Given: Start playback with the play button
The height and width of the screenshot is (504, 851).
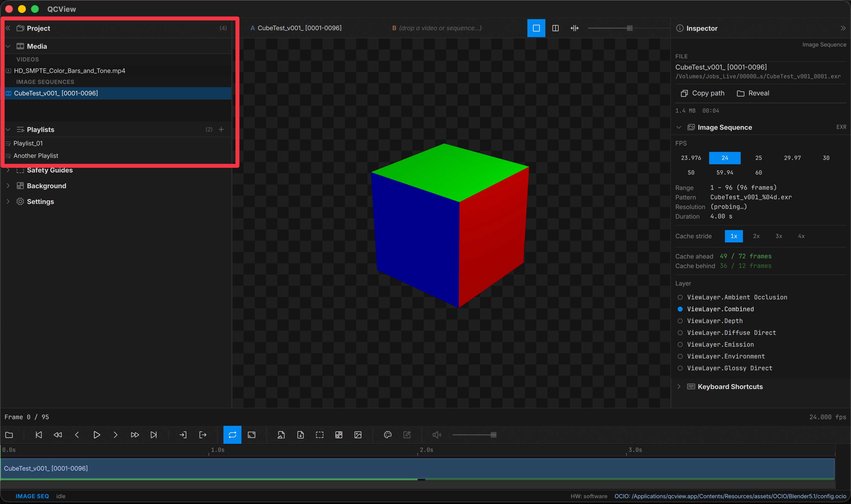Looking at the screenshot, I should (x=97, y=435).
